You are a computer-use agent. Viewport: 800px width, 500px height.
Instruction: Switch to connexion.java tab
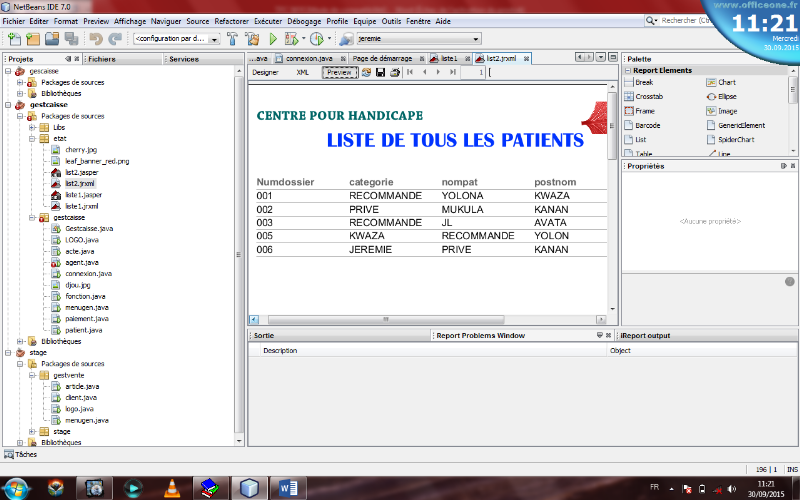[307, 59]
